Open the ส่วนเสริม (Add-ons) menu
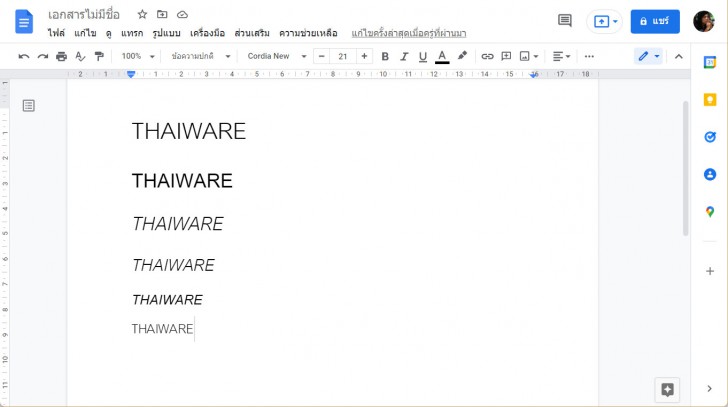This screenshot has width=728, height=407. click(x=252, y=33)
